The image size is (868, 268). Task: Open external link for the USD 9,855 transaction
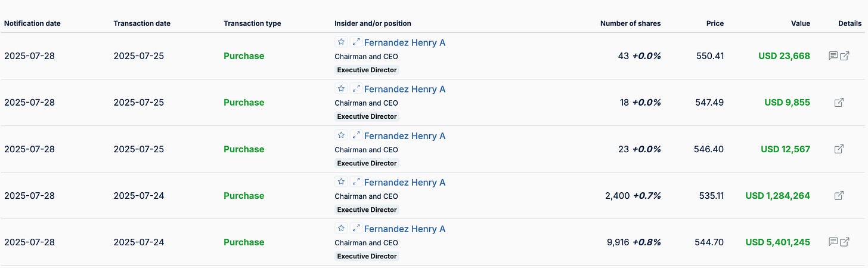tap(839, 103)
